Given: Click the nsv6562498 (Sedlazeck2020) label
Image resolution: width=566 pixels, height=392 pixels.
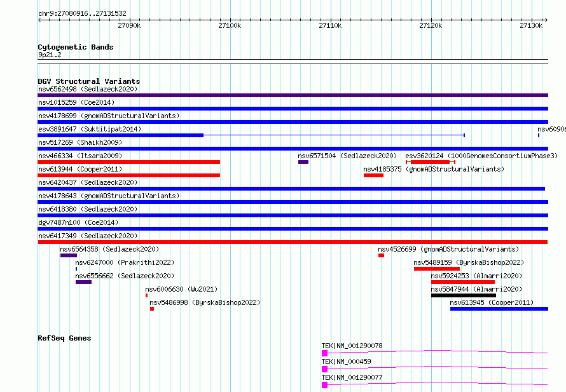Looking at the screenshot, I should [88, 89].
